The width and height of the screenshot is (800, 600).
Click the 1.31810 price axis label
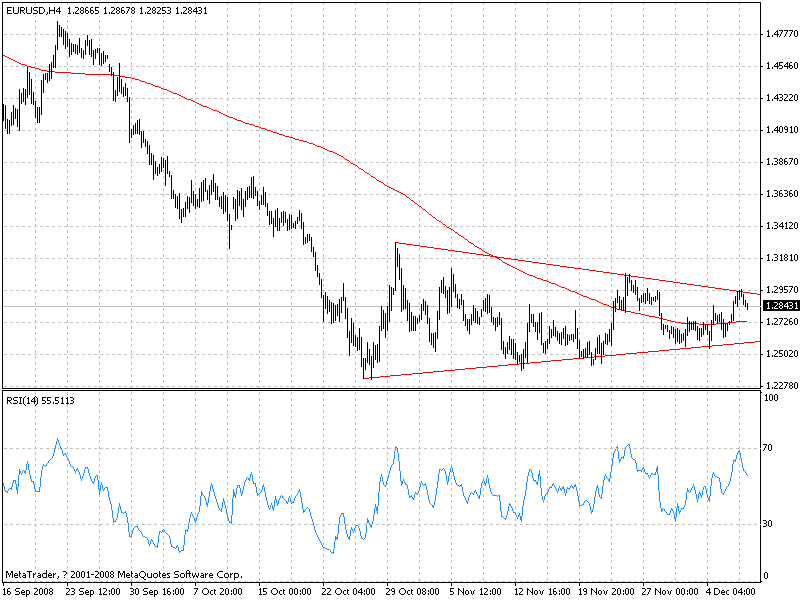(x=782, y=258)
